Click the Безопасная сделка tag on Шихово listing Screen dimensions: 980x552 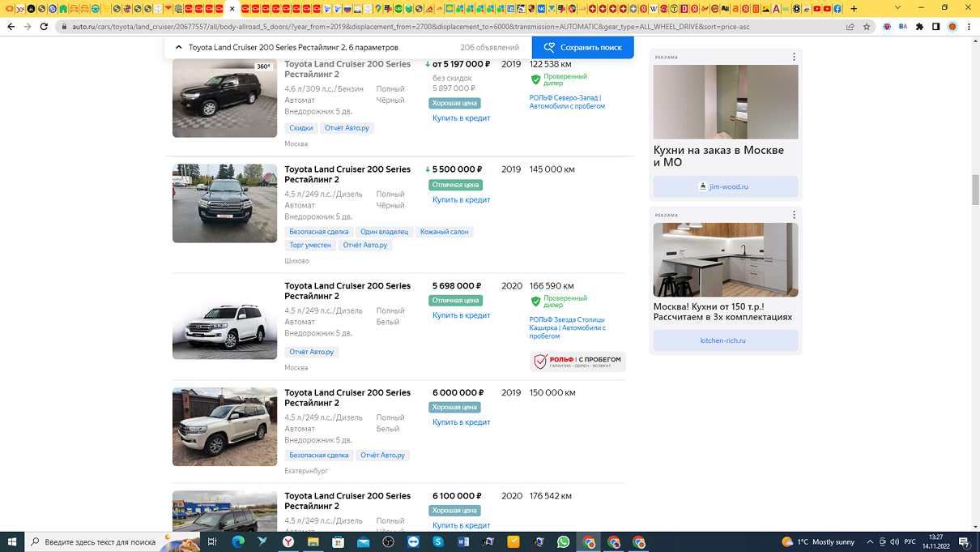tap(319, 232)
